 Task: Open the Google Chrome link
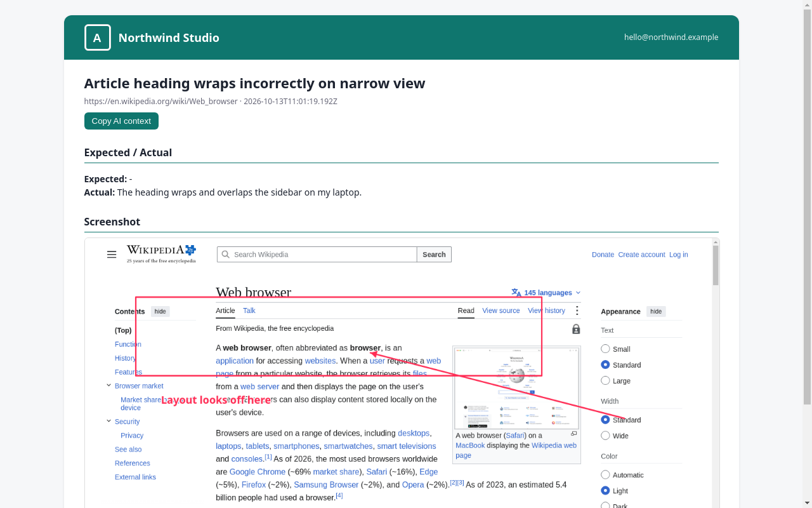tap(258, 472)
